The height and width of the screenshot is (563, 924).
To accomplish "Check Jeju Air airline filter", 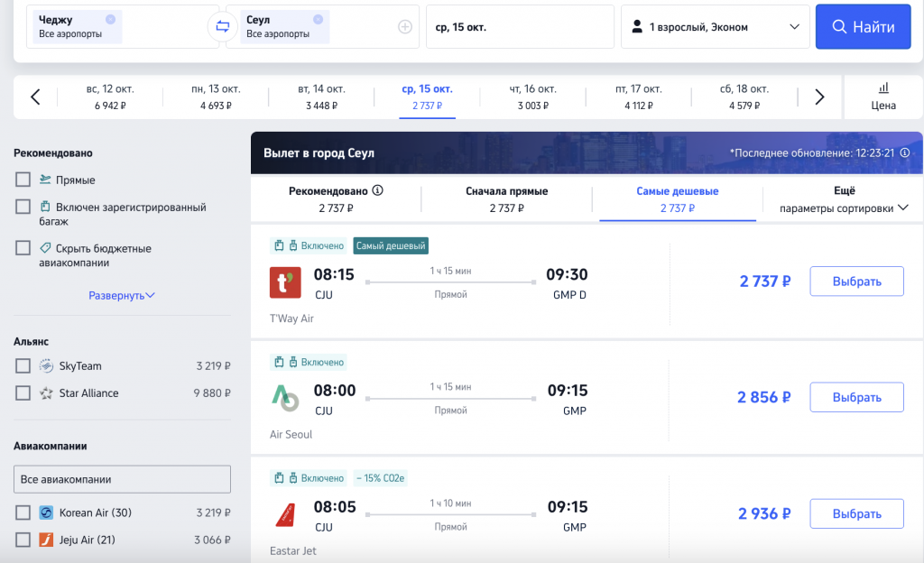I will pos(23,540).
